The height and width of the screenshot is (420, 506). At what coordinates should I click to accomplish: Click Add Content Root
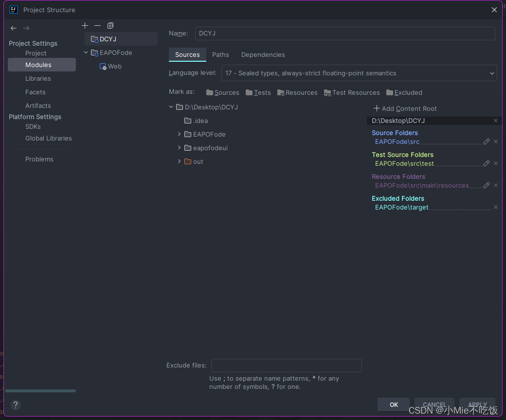405,108
